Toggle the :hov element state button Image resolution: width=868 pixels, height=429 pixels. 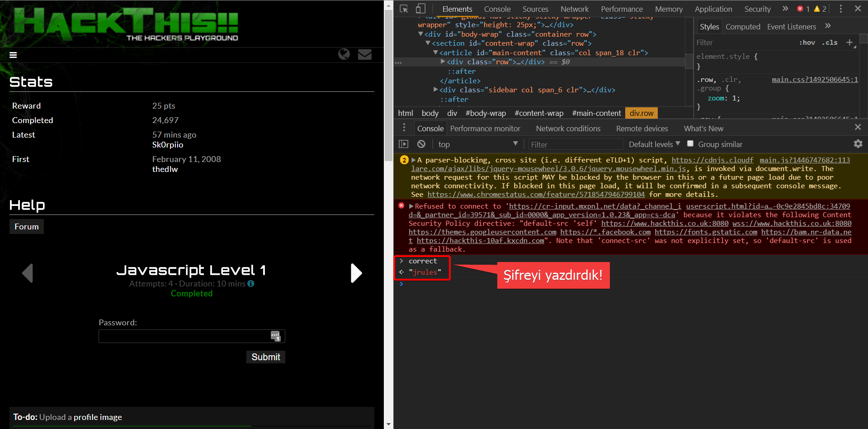pos(807,43)
